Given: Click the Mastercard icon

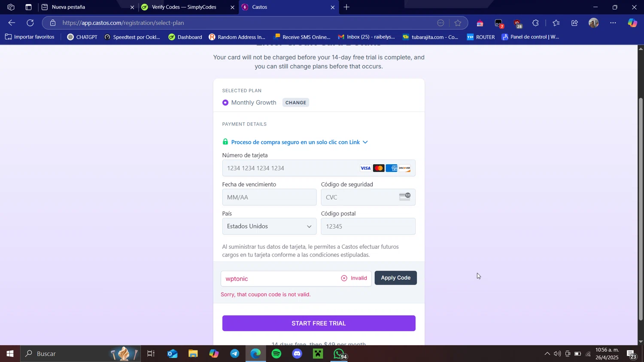Looking at the screenshot, I should (379, 168).
